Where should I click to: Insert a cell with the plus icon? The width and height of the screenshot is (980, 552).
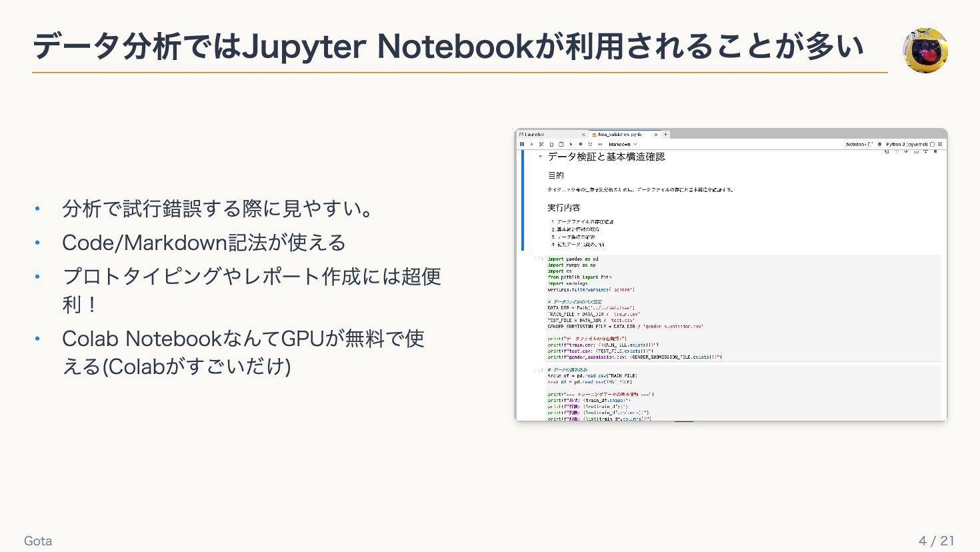tap(531, 144)
